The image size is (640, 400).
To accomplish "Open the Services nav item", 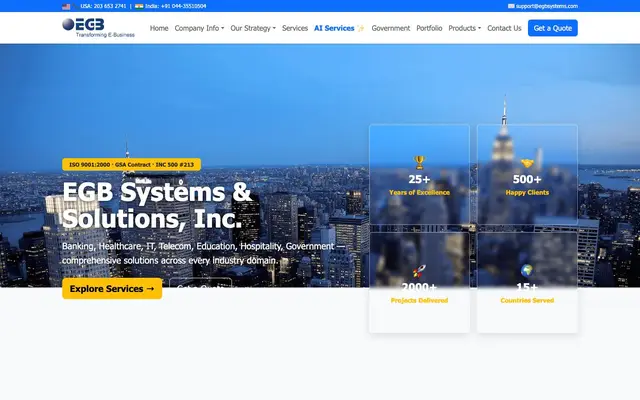I will click(x=295, y=28).
